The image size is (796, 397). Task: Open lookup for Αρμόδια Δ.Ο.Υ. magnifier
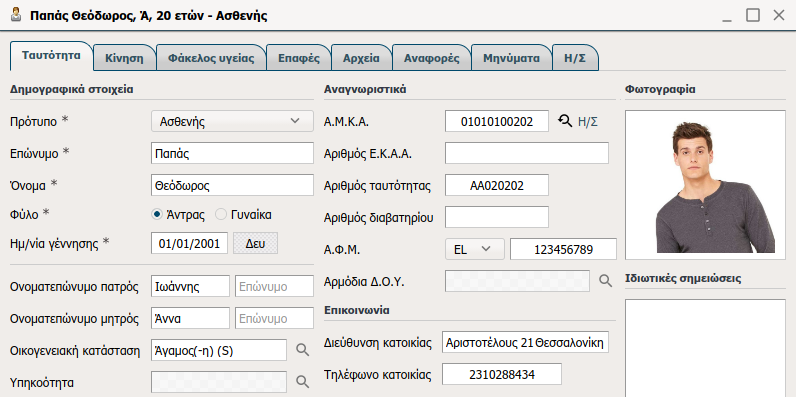point(605,281)
